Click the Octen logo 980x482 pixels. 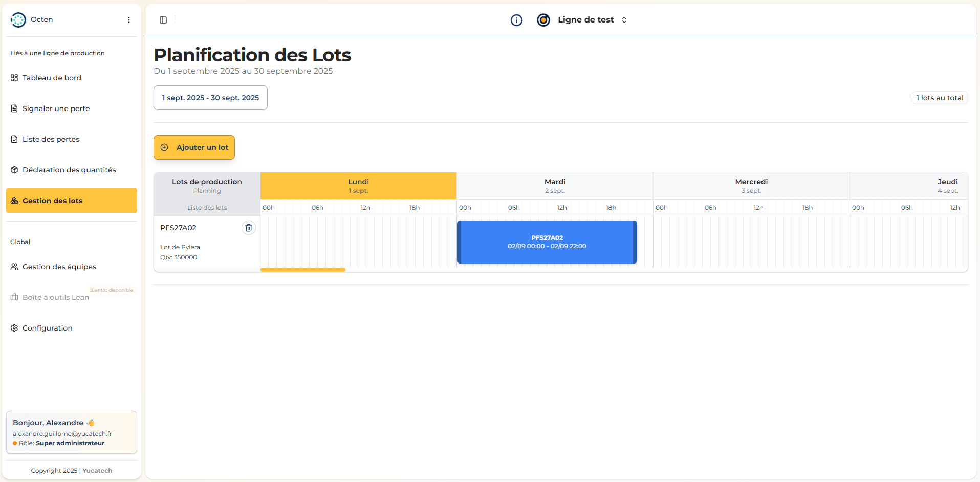(18, 19)
